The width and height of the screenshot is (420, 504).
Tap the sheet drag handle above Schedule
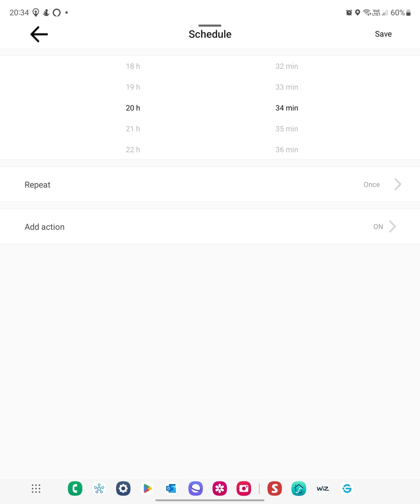pos(210,25)
